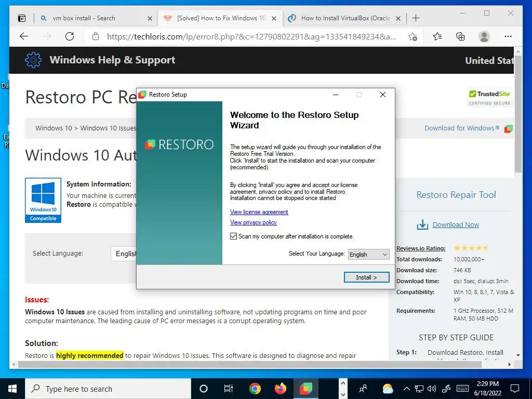Click the Cortana circle icon on taskbar
Viewport: 532px width, 399px height.
pos(203,389)
